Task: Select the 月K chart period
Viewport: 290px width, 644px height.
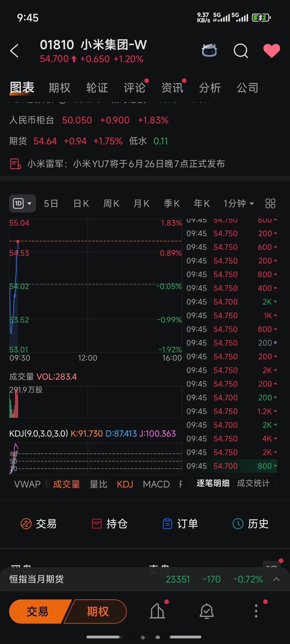Action: point(141,204)
